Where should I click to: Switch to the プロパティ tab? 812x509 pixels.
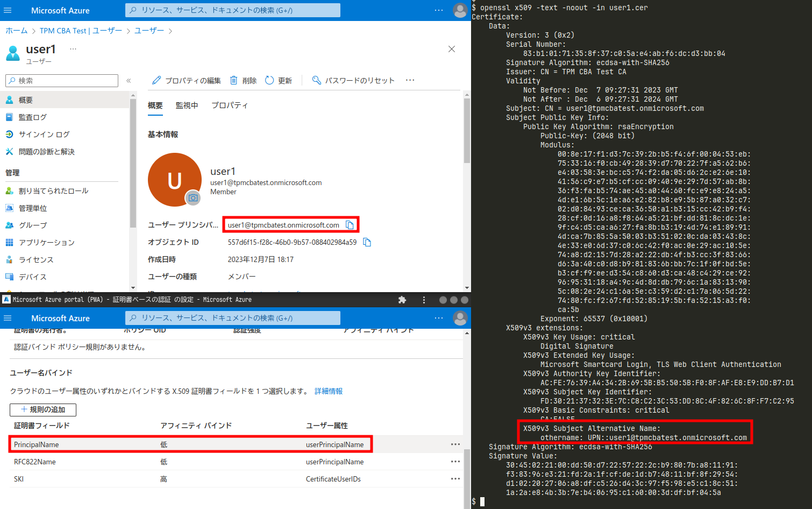coord(230,105)
